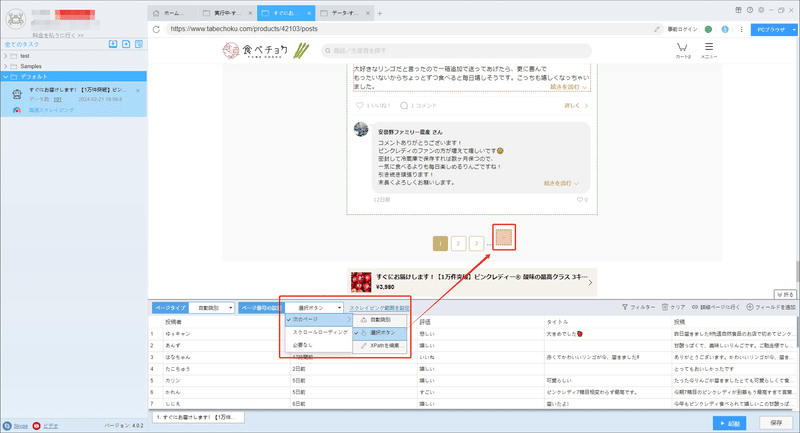Image resolution: width=800 pixels, height=433 pixels.
Task: Expand the 続きを読む in farm reply
Action: 561,183
